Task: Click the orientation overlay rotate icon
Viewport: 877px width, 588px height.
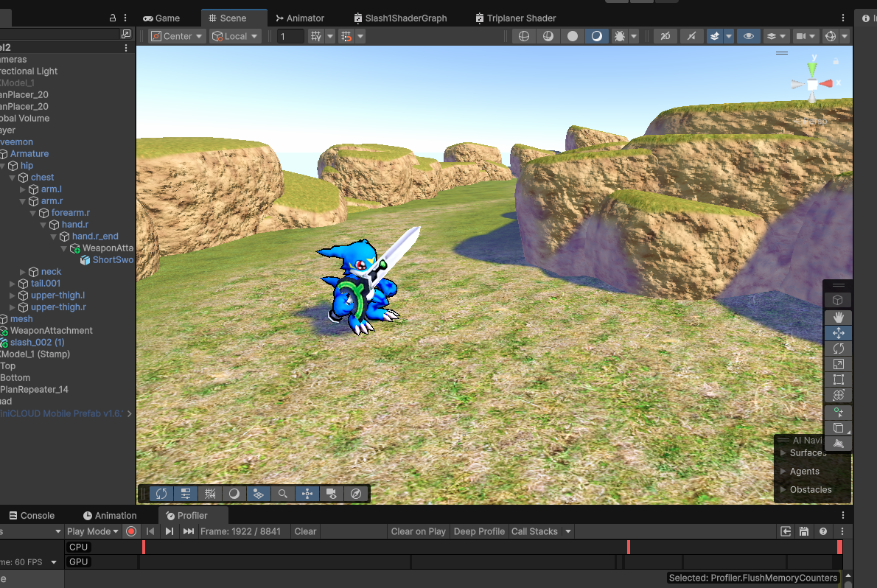Action: click(161, 494)
